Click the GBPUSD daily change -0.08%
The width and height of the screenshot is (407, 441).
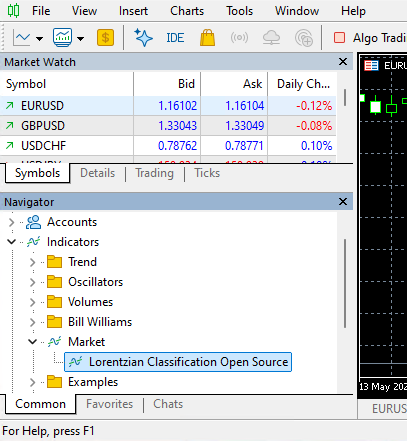pos(314,126)
